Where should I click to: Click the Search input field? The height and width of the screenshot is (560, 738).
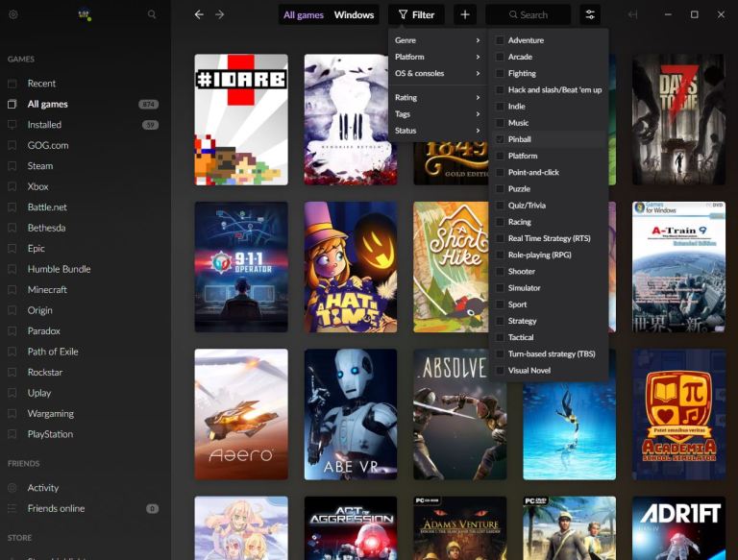click(529, 14)
